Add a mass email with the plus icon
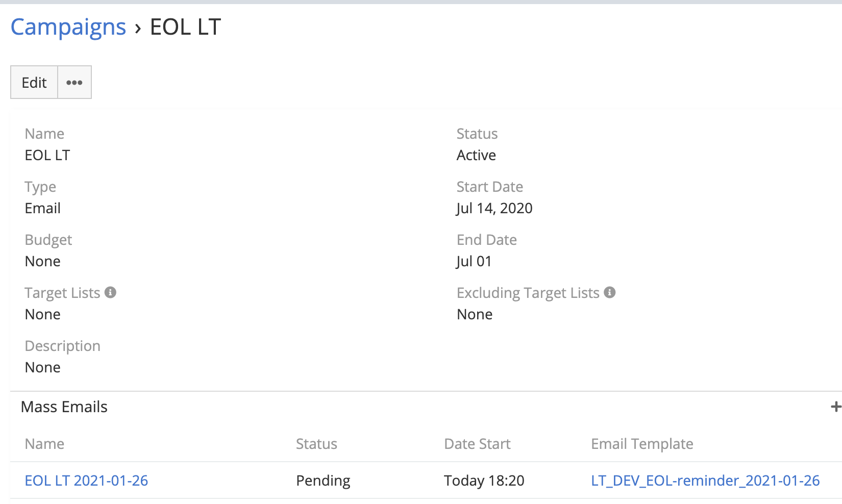This screenshot has width=842, height=504. point(835,407)
